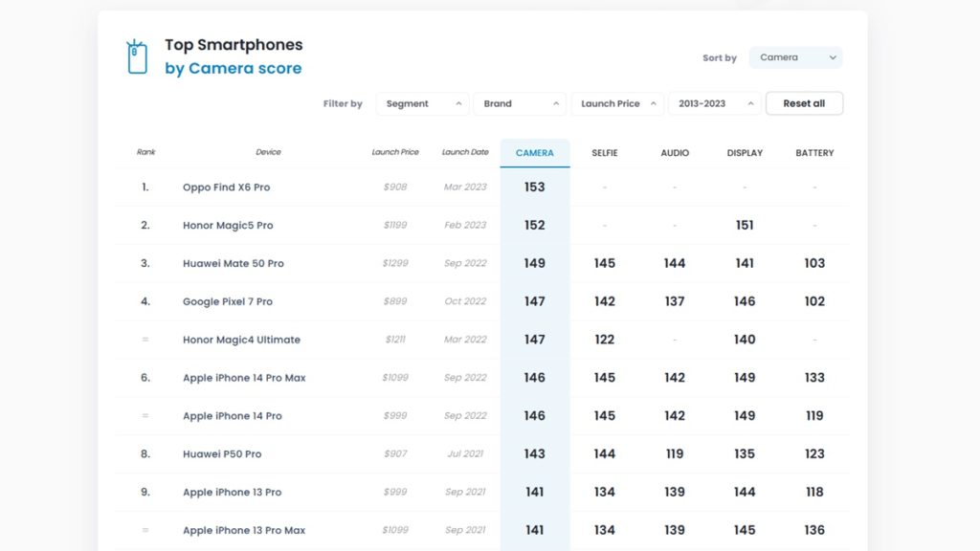Switch to the DISPLAY column tab
This screenshot has width=980, height=551.
click(x=745, y=153)
